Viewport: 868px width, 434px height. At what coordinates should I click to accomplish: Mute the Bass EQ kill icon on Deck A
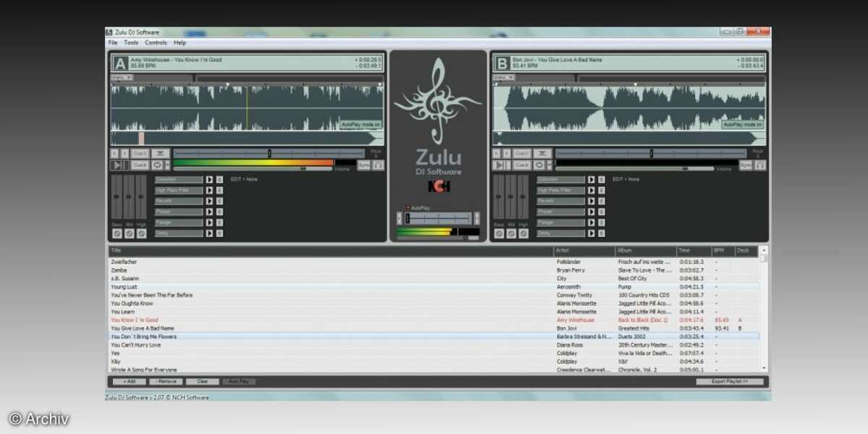[x=116, y=234]
